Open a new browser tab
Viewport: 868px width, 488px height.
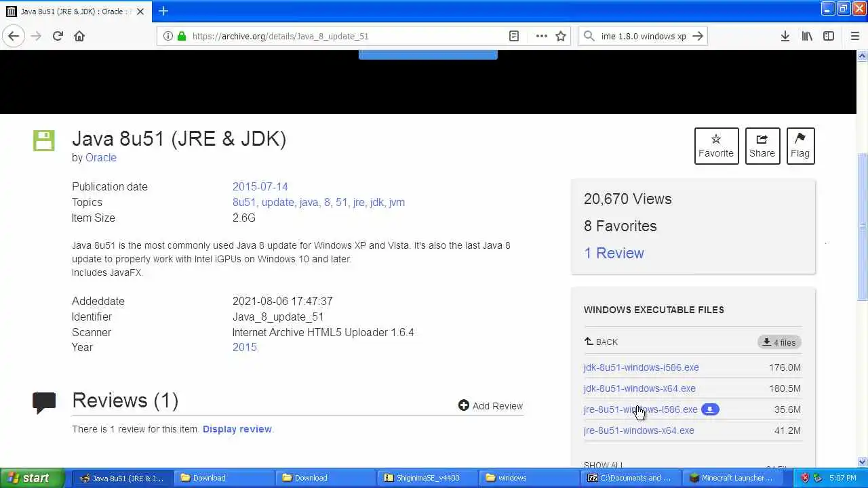tap(163, 11)
